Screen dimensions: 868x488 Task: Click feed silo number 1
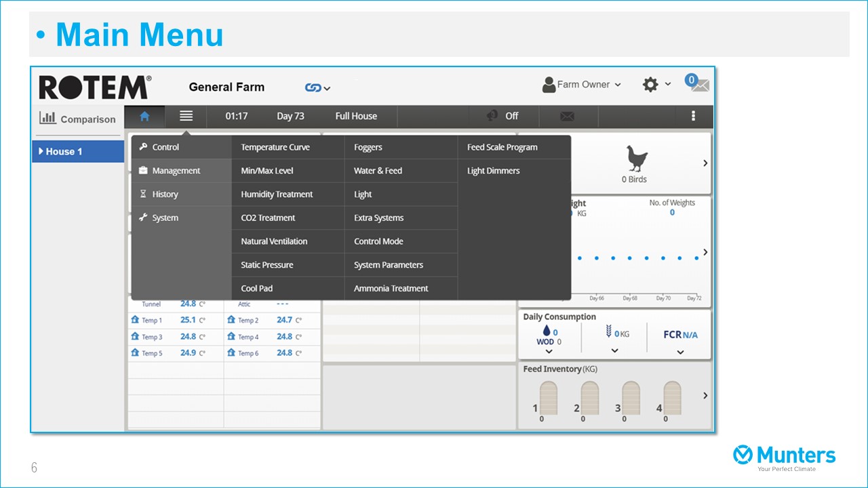click(x=547, y=399)
